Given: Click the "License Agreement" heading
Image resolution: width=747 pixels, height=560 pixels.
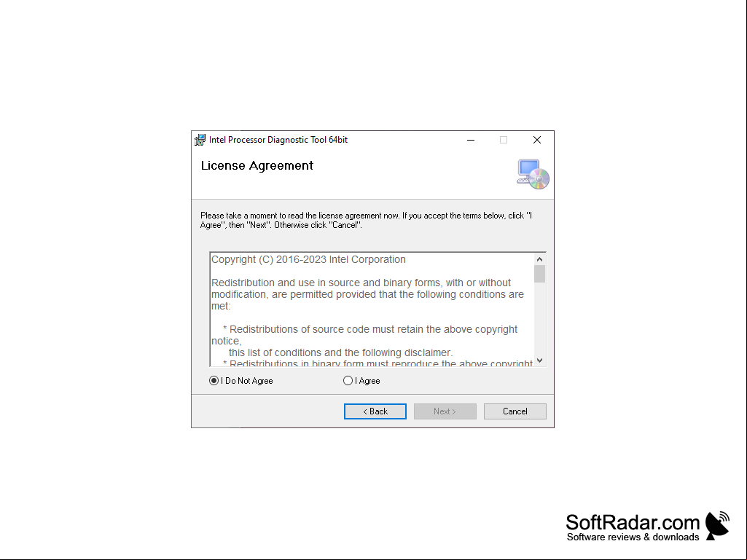Looking at the screenshot, I should pos(257,166).
